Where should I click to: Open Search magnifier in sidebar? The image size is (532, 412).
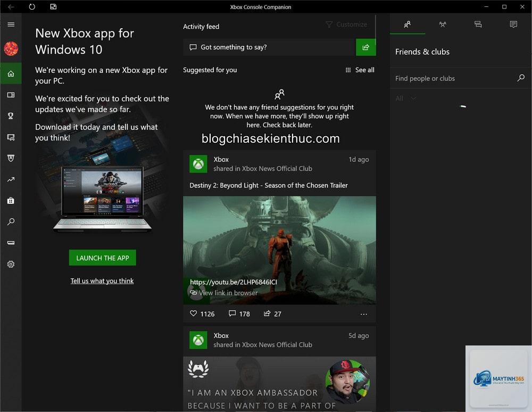point(11,221)
